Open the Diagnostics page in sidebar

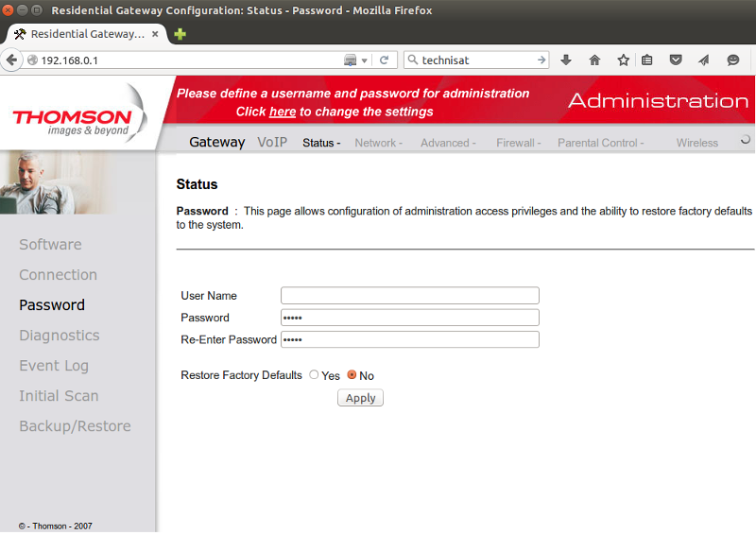pos(59,336)
